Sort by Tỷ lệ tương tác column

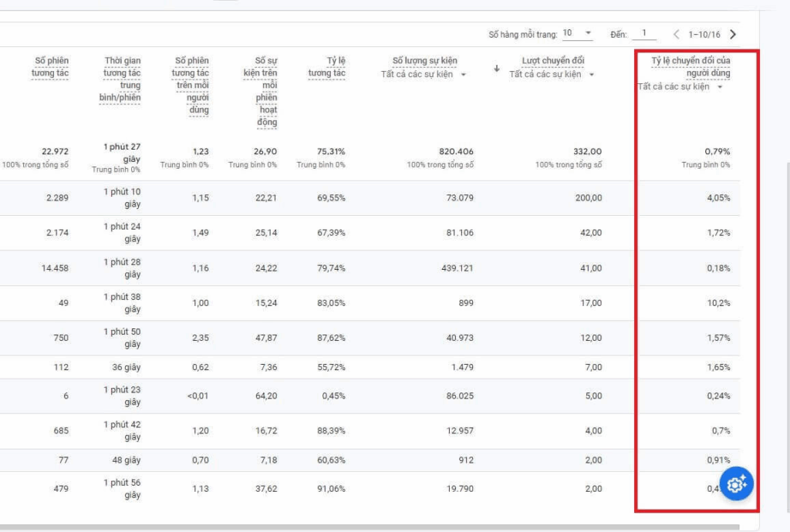[x=326, y=67]
